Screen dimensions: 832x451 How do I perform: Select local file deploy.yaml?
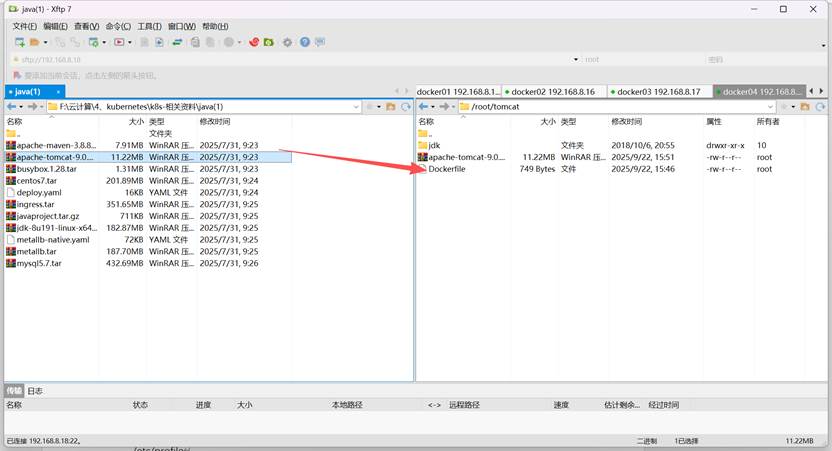(x=34, y=193)
